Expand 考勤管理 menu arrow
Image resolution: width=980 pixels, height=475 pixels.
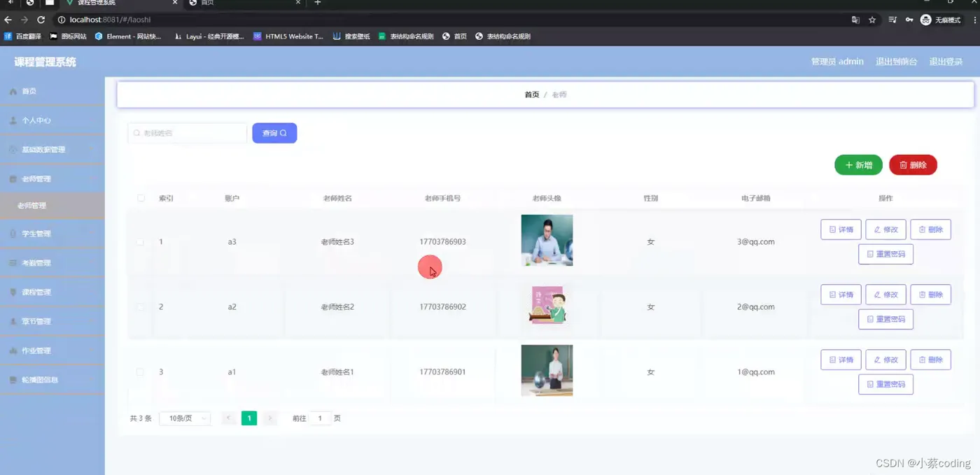(x=92, y=263)
